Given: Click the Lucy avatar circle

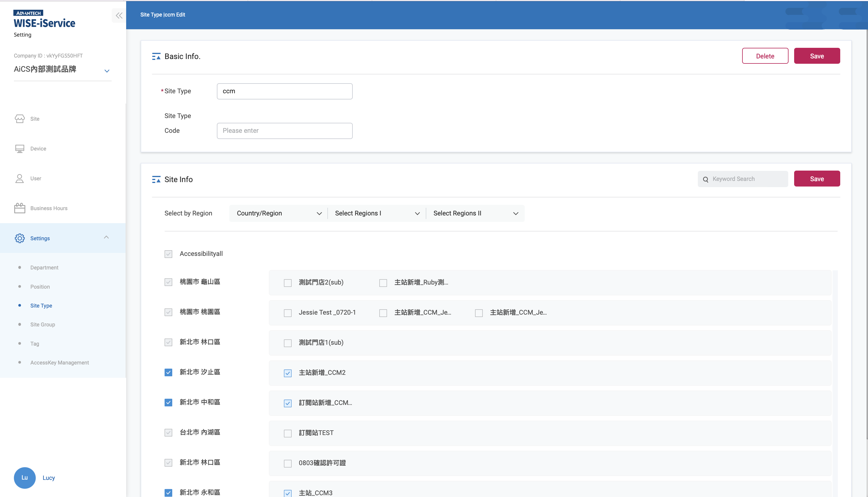Looking at the screenshot, I should point(25,478).
